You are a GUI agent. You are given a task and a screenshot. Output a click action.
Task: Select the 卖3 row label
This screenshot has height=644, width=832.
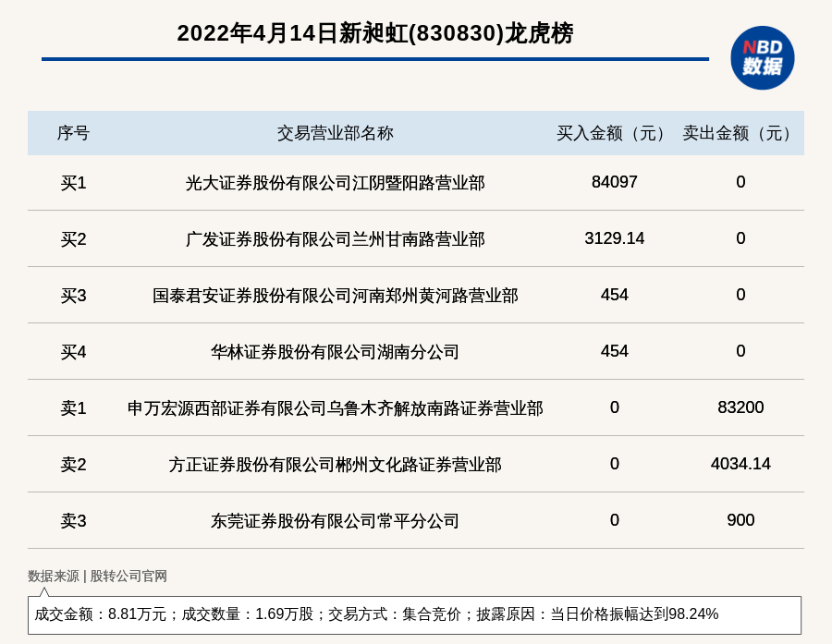pyautogui.click(x=73, y=520)
